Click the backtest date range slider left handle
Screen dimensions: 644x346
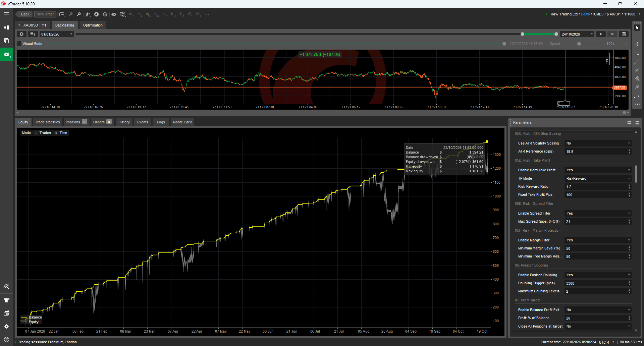click(x=522, y=34)
